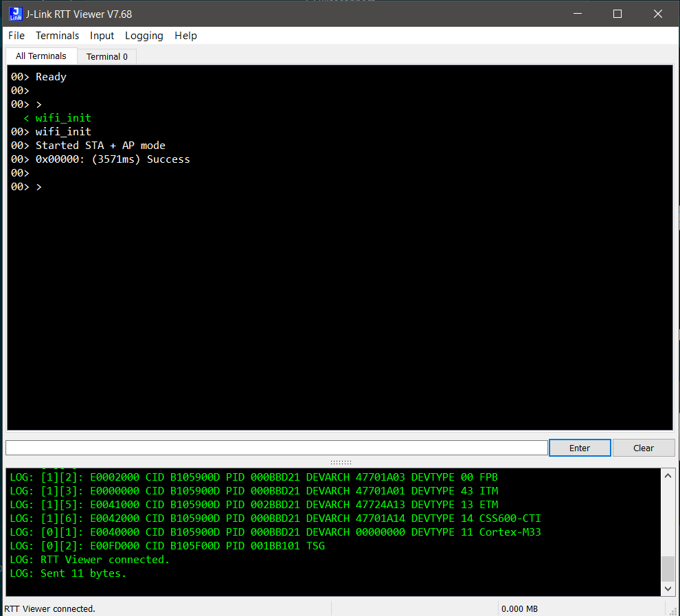Click the splitter handle above the log panel
This screenshot has width=680, height=616.
coord(341,462)
